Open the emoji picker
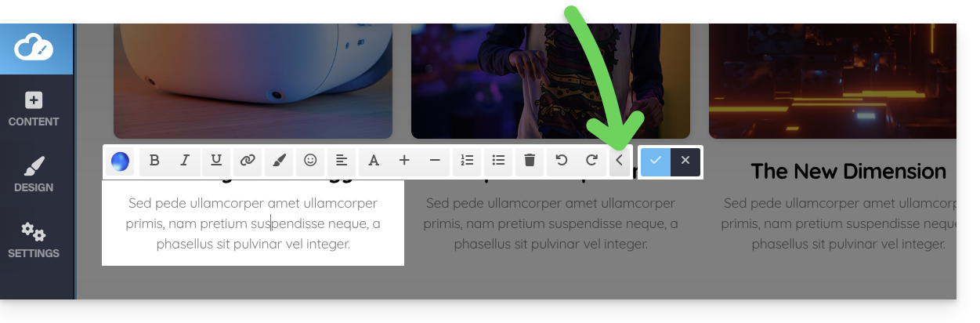The image size is (980, 323). (x=310, y=161)
